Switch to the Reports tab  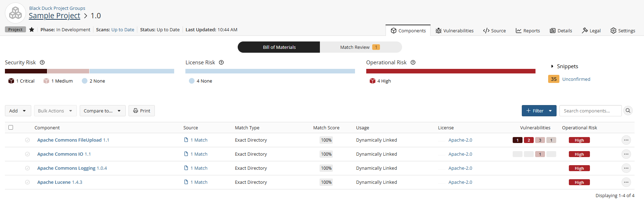pos(528,31)
